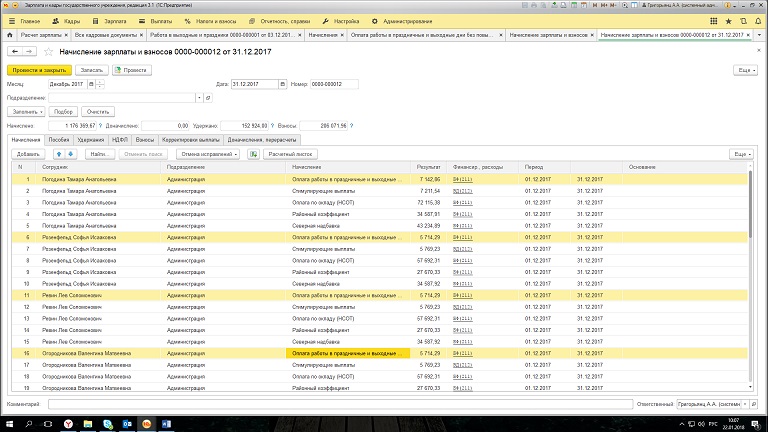Move row down with blue down arrow
The image size is (768, 432).
point(71,154)
